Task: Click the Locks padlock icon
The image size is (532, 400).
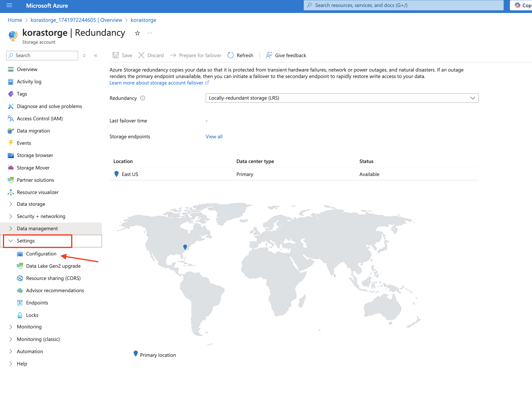Action: [x=20, y=315]
